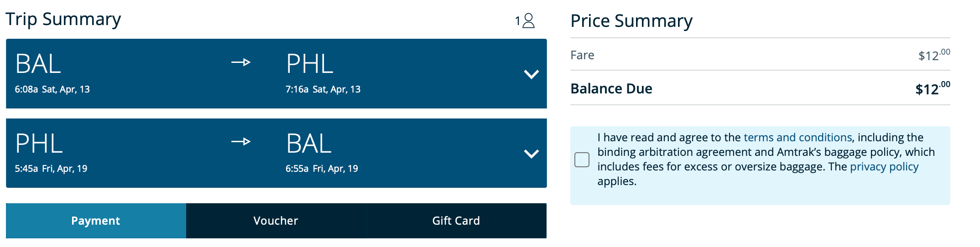Screen dimensions: 980x247
Task: Select the Payment tab
Action: (x=96, y=221)
